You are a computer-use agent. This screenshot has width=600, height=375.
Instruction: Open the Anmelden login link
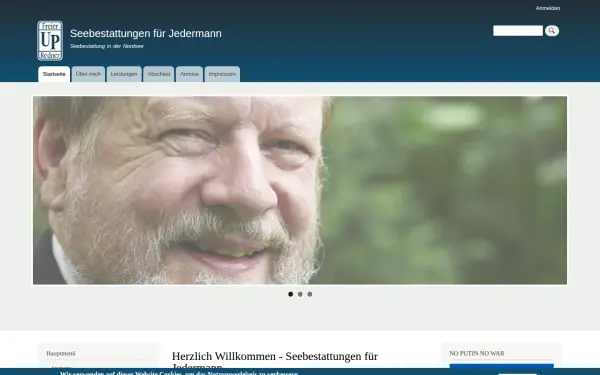(548, 8)
